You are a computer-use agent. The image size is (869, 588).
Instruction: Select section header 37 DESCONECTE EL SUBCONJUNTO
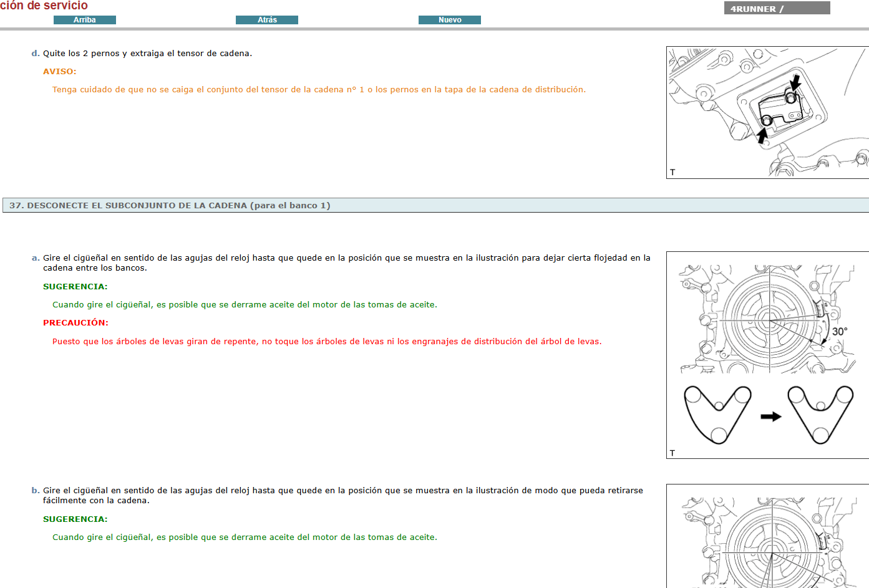[170, 206]
